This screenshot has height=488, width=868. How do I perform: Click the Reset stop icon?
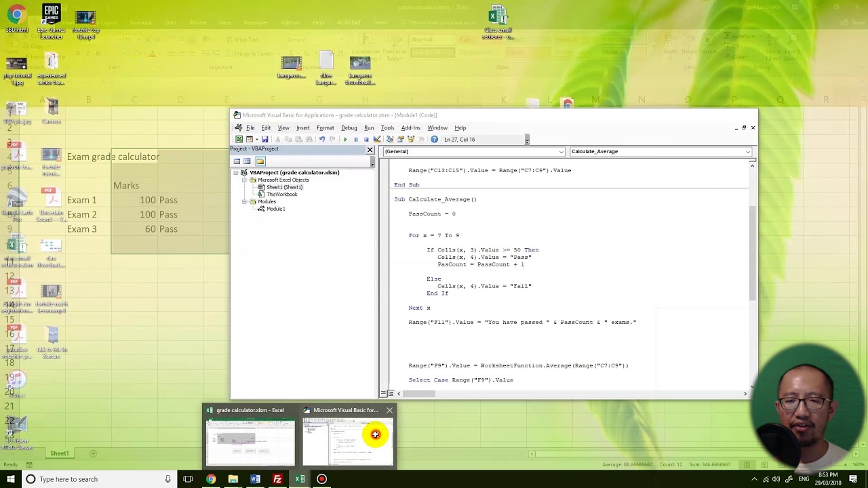(x=366, y=140)
